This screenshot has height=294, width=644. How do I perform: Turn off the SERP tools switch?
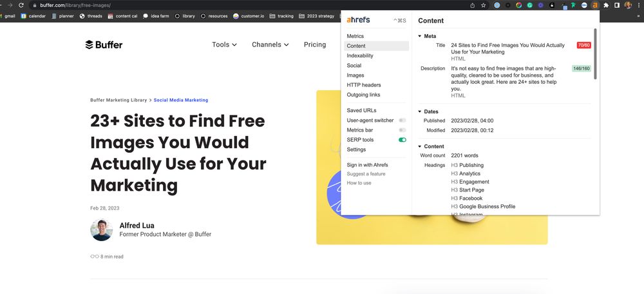click(402, 140)
